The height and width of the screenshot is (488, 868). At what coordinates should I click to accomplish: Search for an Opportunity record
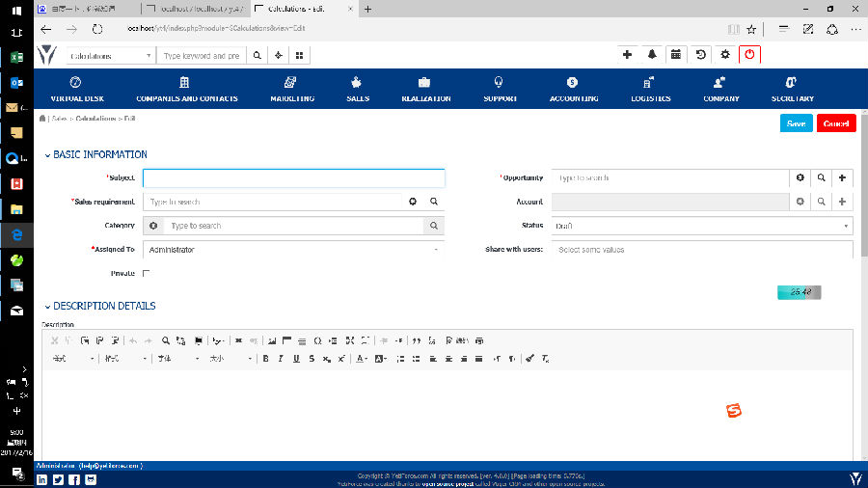pyautogui.click(x=821, y=177)
